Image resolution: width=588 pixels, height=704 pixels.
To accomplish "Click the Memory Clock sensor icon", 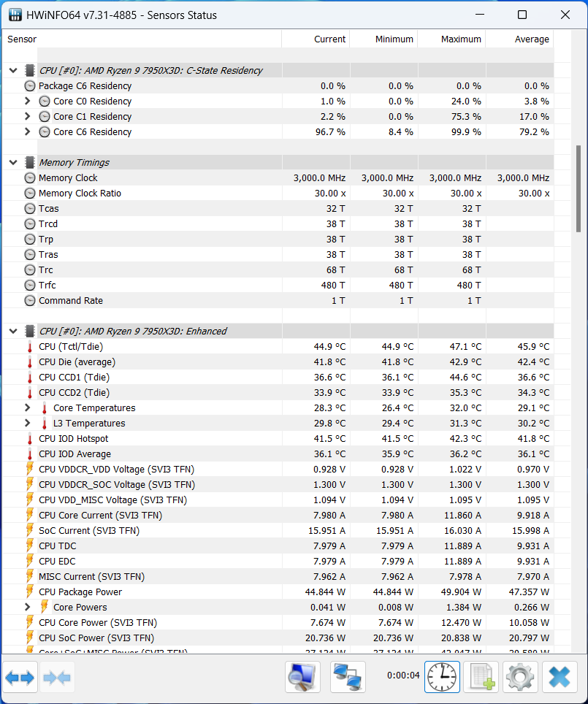I will tap(30, 177).
